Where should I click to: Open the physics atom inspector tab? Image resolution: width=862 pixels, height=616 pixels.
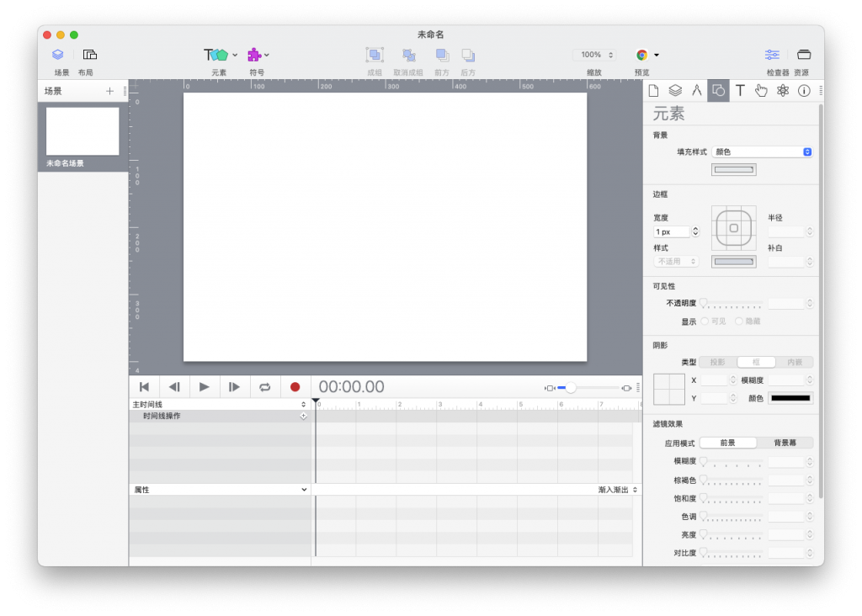[782, 91]
